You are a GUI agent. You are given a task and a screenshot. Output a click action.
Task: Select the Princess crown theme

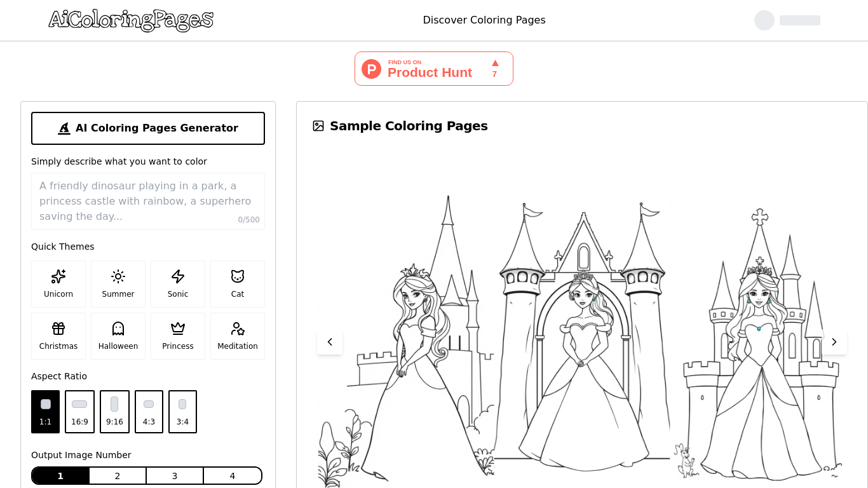178,335
